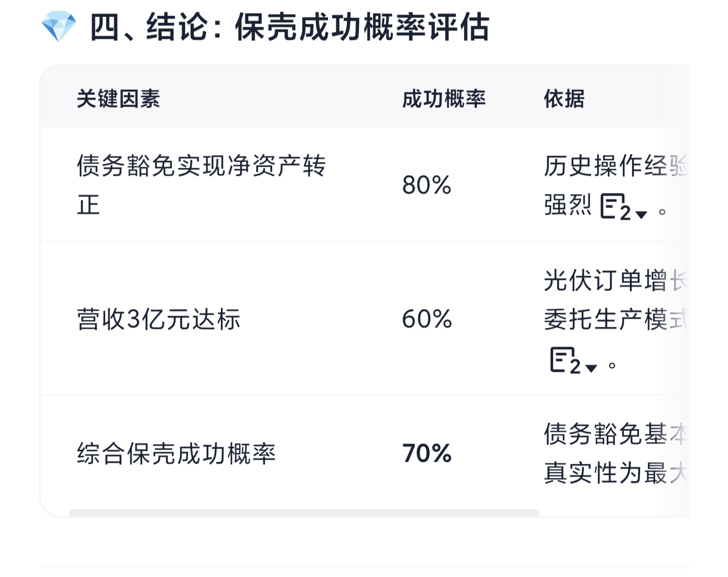Expand the citation dropdown arrow after 强烈
728x577 pixels.
pos(641,214)
